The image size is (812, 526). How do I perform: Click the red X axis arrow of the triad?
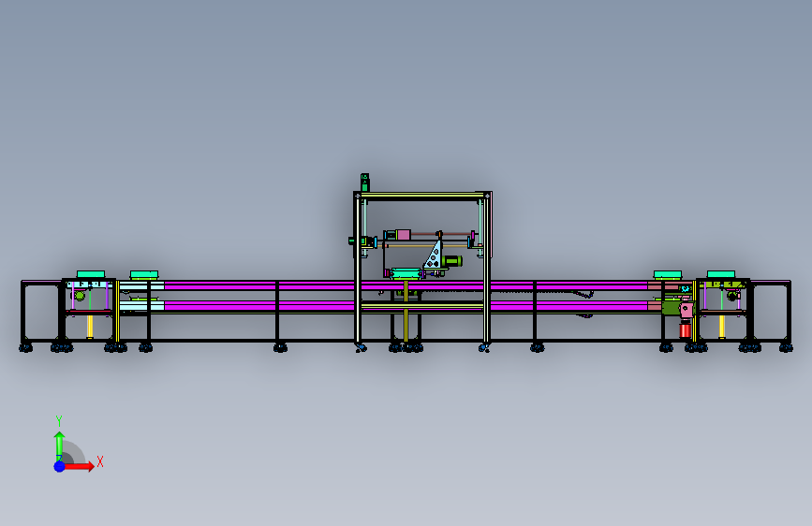coord(80,466)
